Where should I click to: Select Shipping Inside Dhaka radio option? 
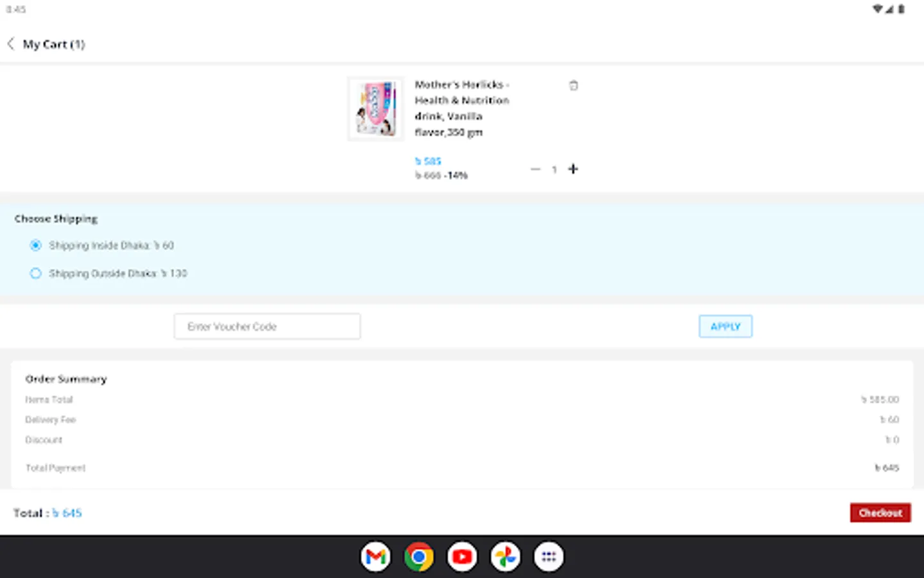35,245
